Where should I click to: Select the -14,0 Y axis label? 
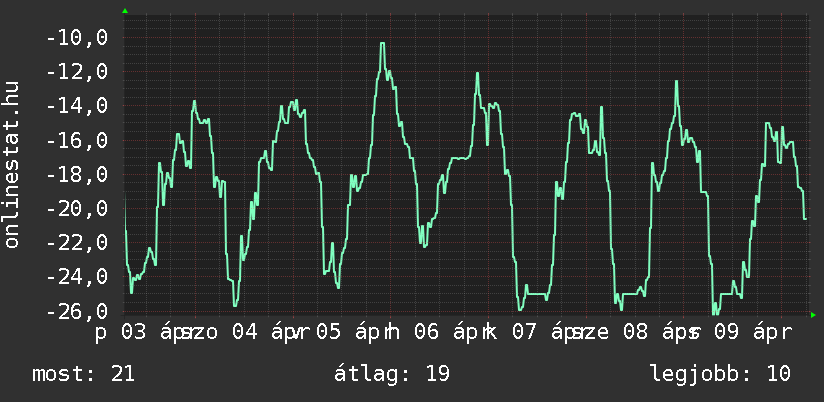point(77,106)
